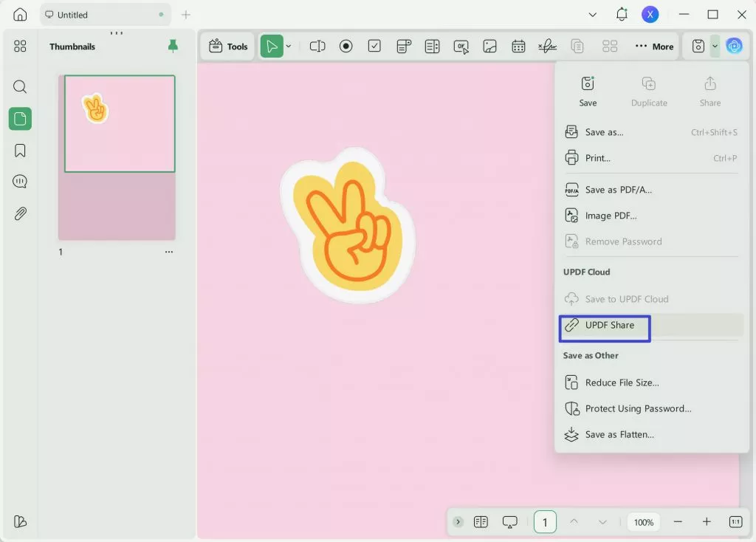Open search from the left sidebar
This screenshot has height=542, width=756.
[20, 87]
